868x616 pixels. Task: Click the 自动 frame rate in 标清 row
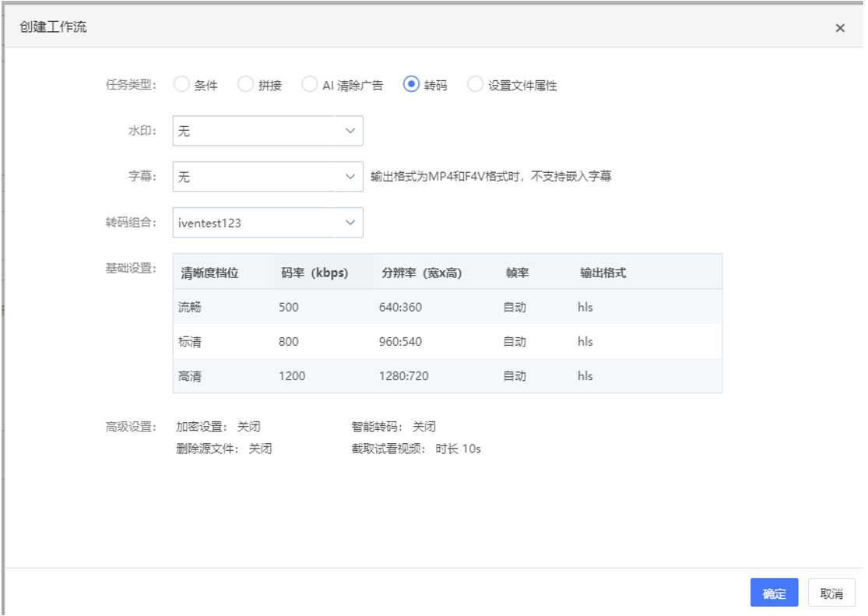coord(515,342)
